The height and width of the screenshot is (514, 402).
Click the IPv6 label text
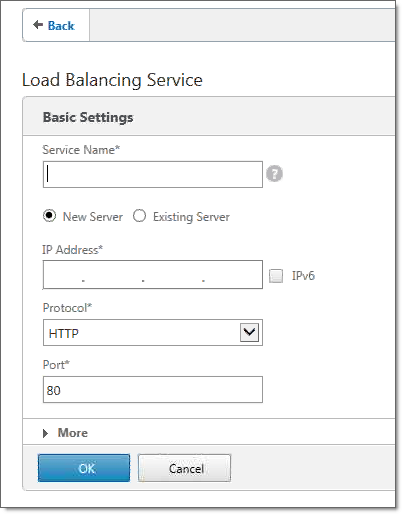coord(303,276)
